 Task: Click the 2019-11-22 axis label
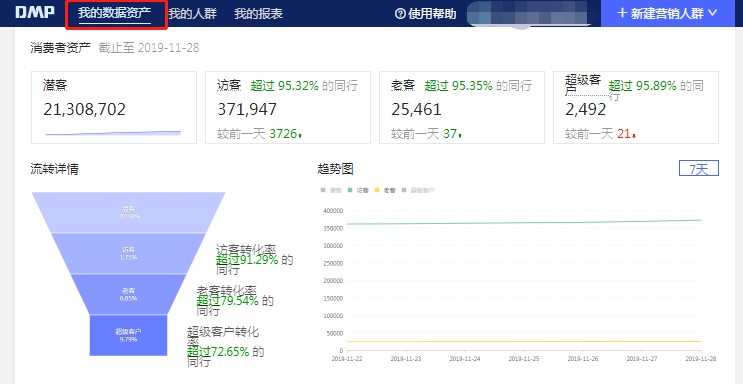[346, 359]
